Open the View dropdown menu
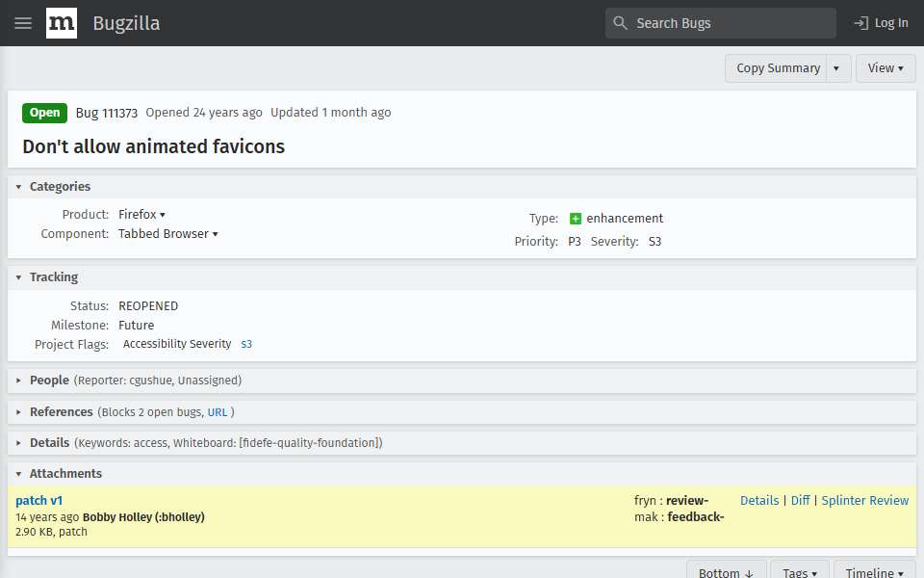924x578 pixels. click(885, 68)
